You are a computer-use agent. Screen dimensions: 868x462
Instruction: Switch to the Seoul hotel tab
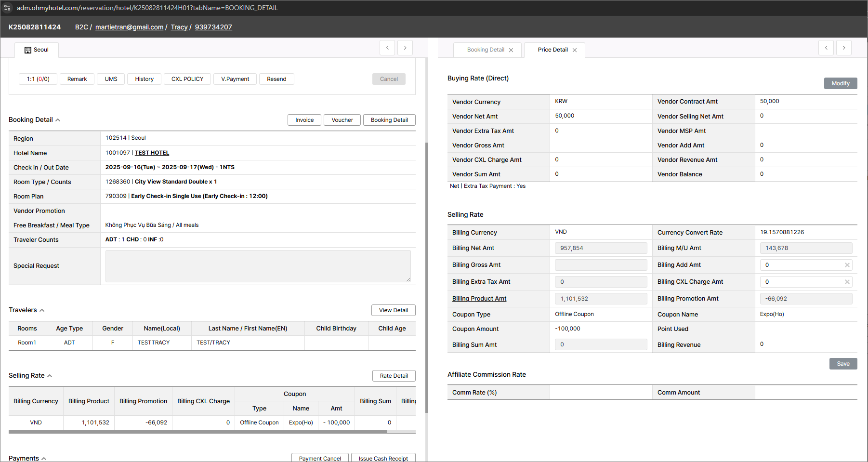click(37, 50)
